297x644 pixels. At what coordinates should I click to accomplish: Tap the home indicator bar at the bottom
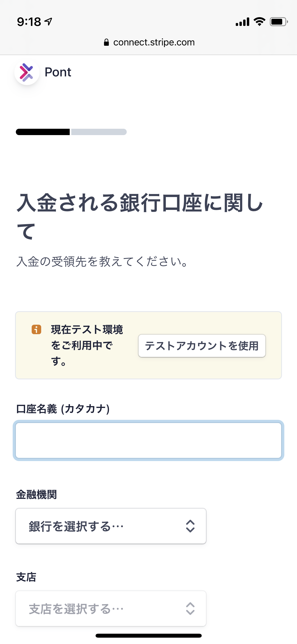coord(149,636)
